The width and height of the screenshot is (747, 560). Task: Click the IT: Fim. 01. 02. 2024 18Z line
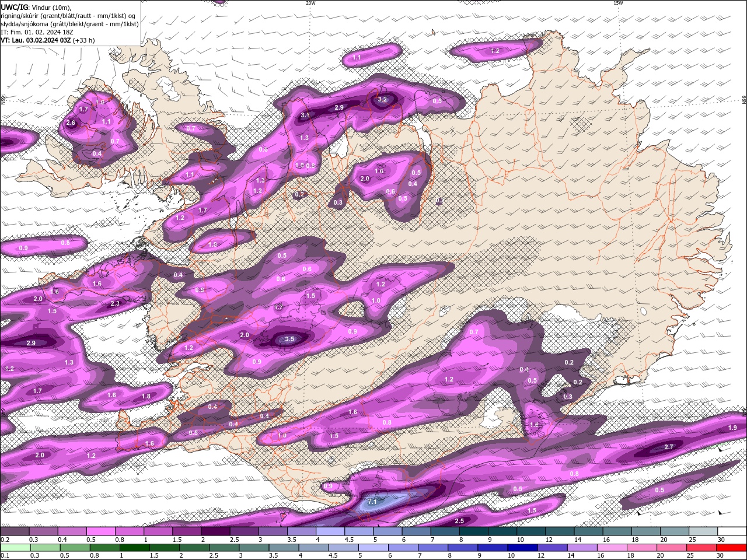click(37, 32)
